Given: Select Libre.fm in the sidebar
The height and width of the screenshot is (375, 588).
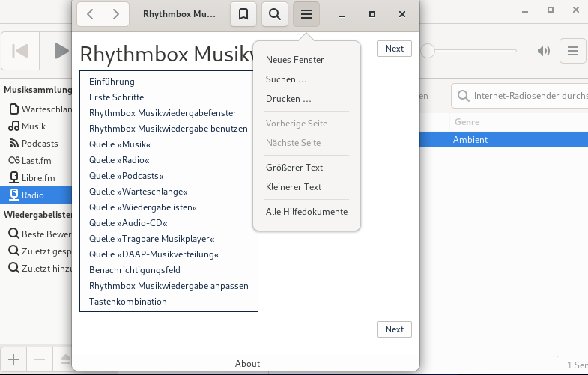Looking at the screenshot, I should [x=36, y=178].
